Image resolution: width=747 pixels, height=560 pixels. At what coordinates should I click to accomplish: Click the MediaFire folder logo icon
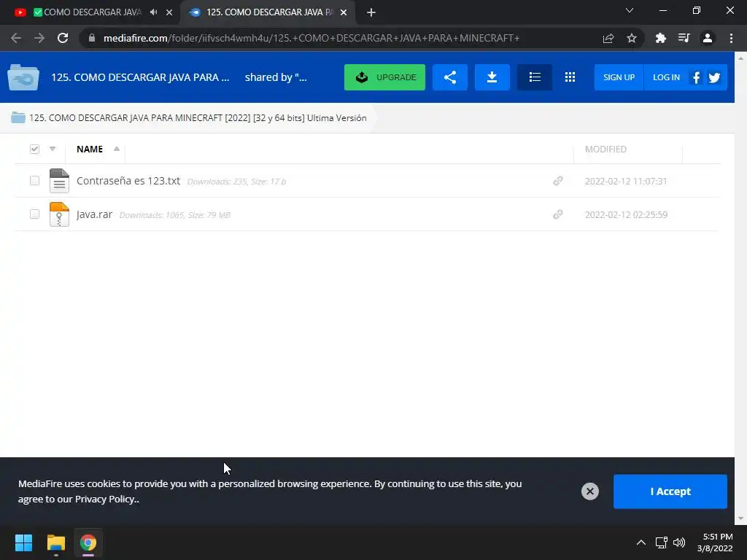tap(23, 77)
